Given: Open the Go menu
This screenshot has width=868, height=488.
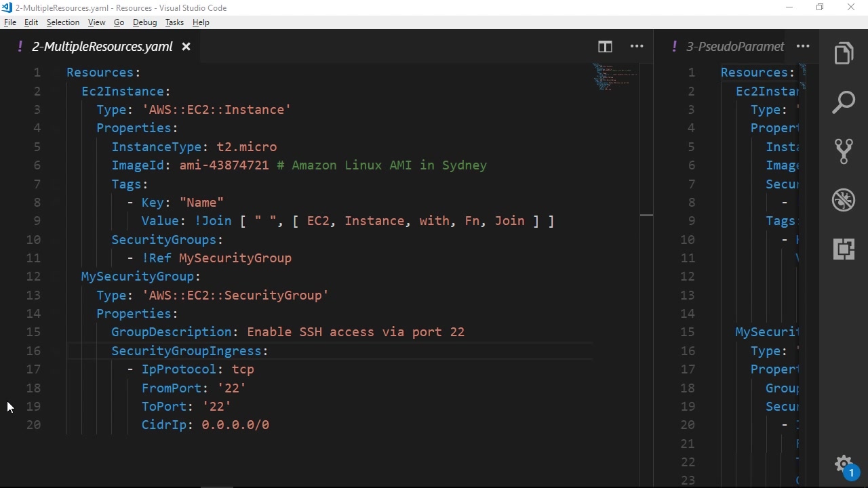Looking at the screenshot, I should 119,22.
